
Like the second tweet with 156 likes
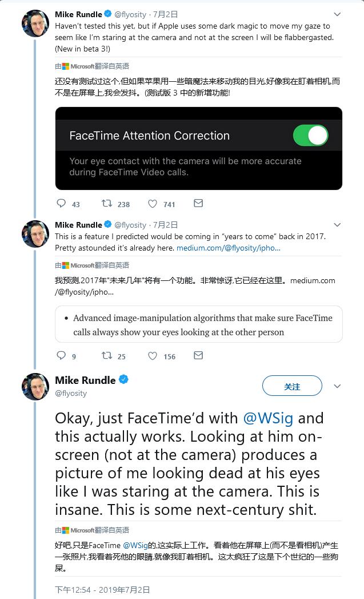tap(153, 355)
